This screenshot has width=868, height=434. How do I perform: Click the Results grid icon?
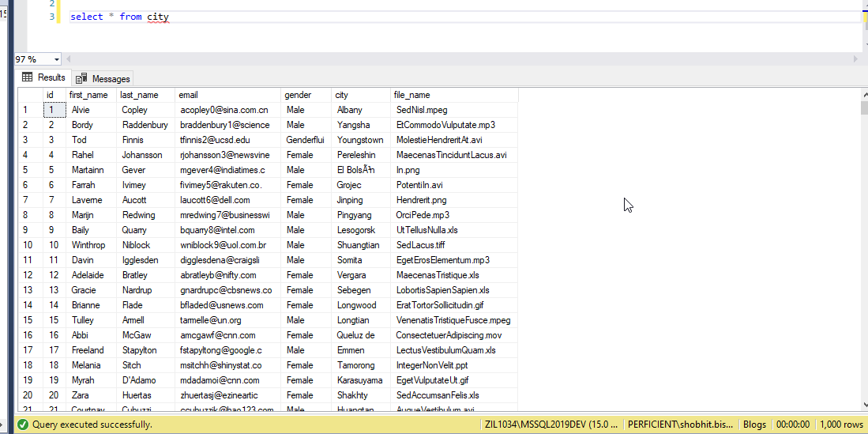27,77
